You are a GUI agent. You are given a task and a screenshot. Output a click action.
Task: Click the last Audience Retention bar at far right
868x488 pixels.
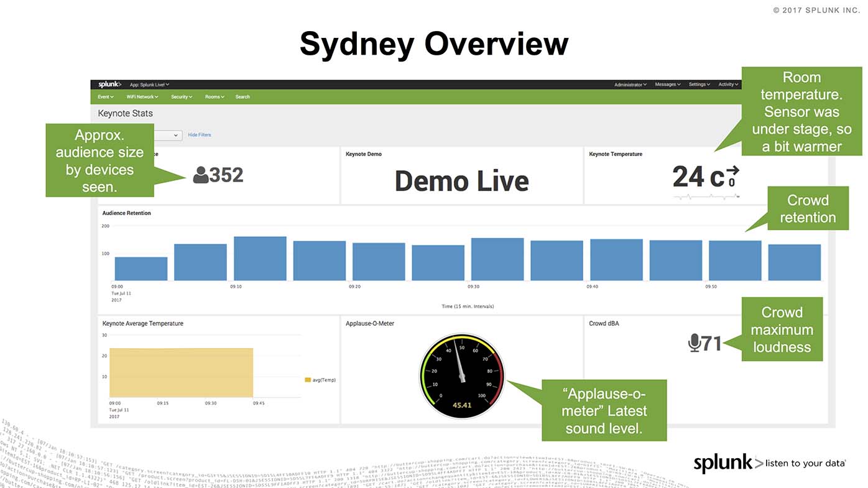pos(794,262)
